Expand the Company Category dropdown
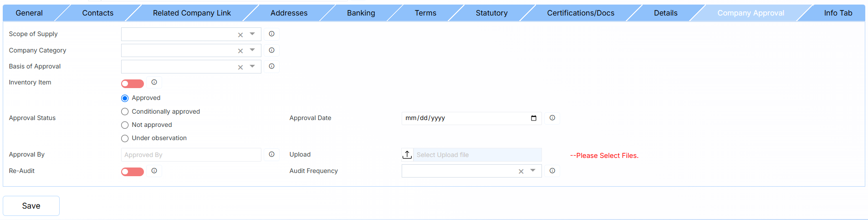868x220 pixels. coord(252,50)
